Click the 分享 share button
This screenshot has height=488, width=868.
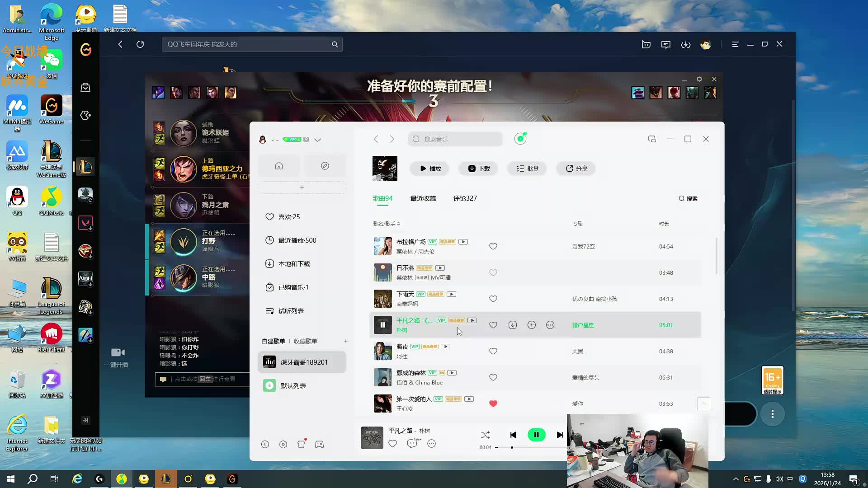click(576, 169)
